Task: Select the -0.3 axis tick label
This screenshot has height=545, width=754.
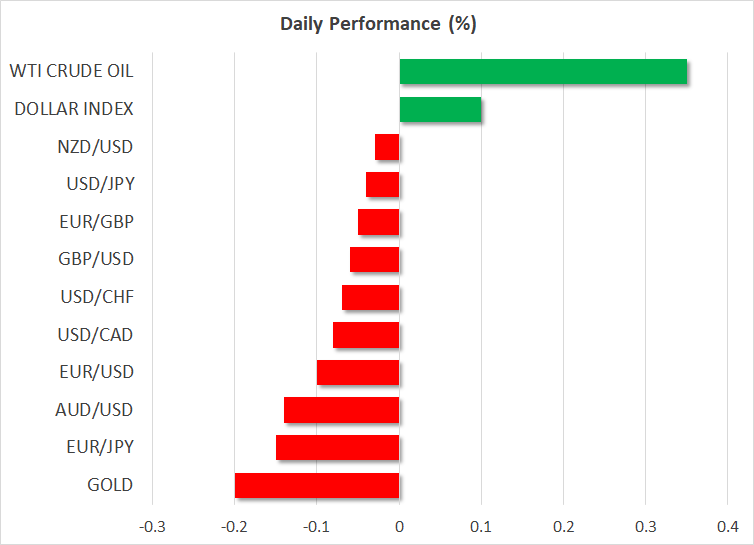Action: (x=152, y=526)
